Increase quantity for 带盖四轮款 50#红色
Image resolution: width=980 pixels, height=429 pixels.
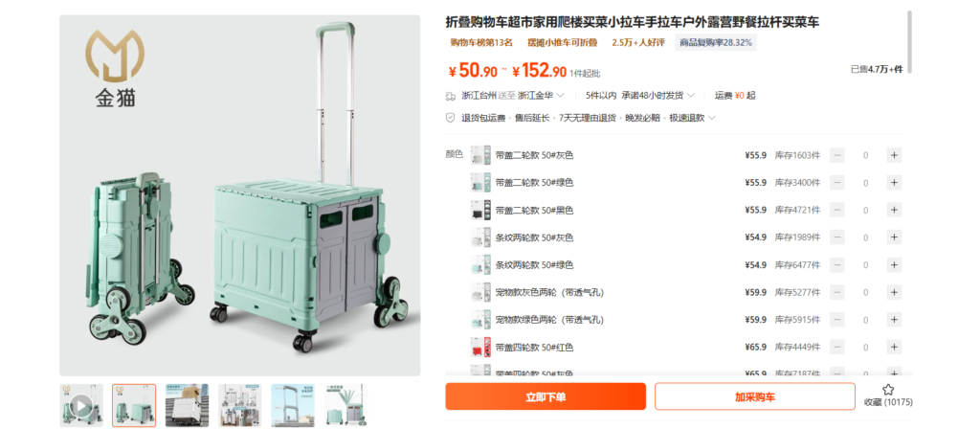tap(894, 347)
